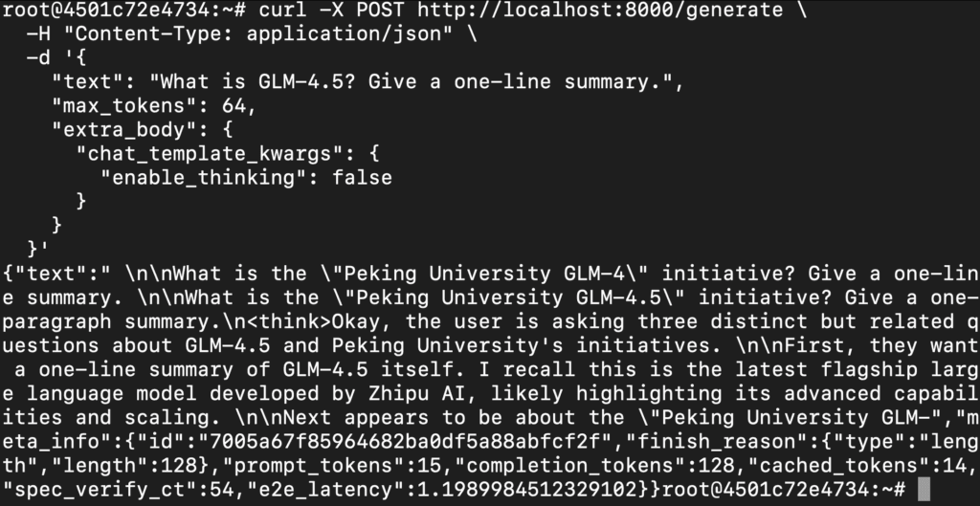Click the "max_tokens" key

pyautogui.click(x=119, y=106)
